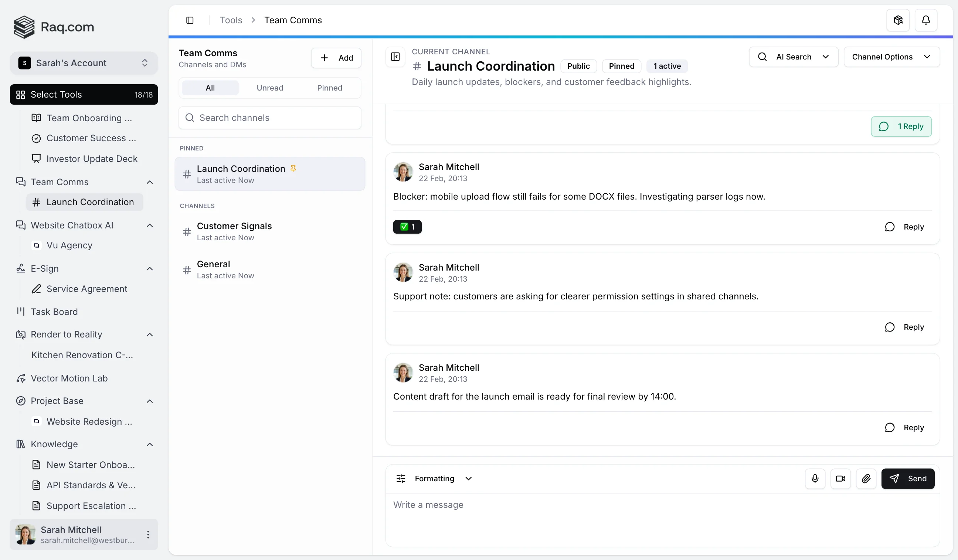958x560 pixels.
Task: Open the notifications bell icon
Action: 925,20
